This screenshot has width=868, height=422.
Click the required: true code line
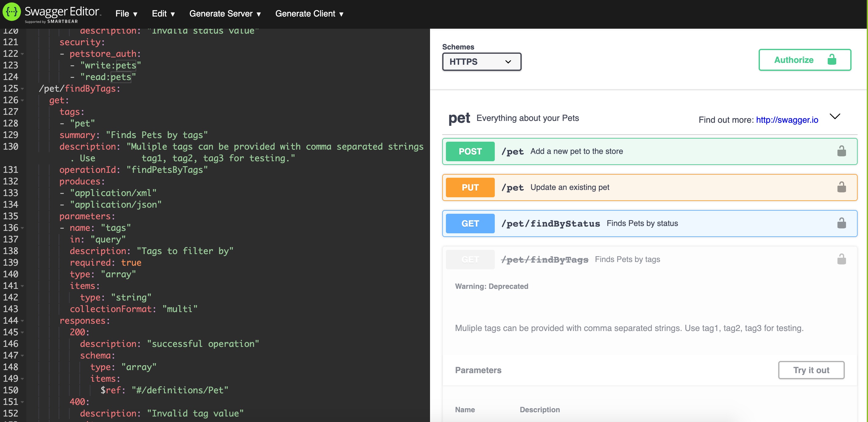pyautogui.click(x=105, y=263)
